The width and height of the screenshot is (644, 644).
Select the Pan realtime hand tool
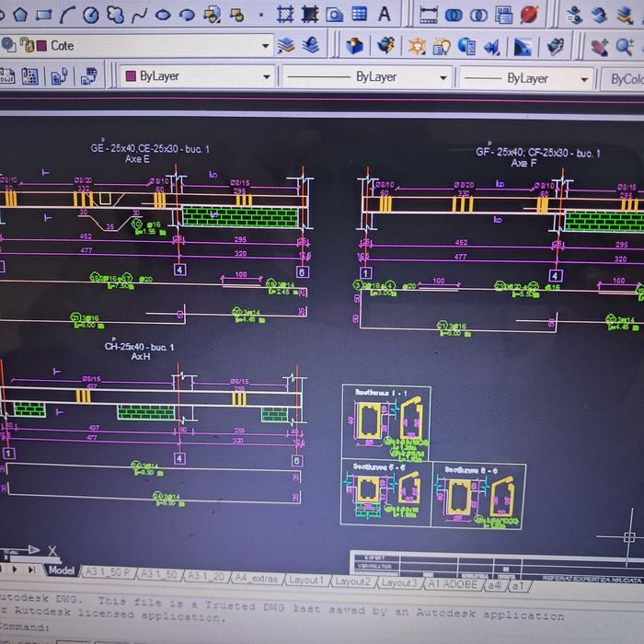tap(599, 47)
